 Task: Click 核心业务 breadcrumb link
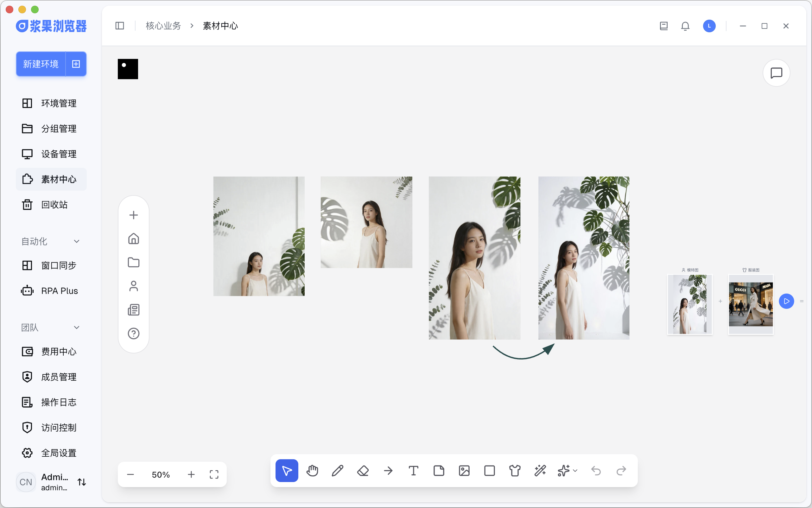163,26
